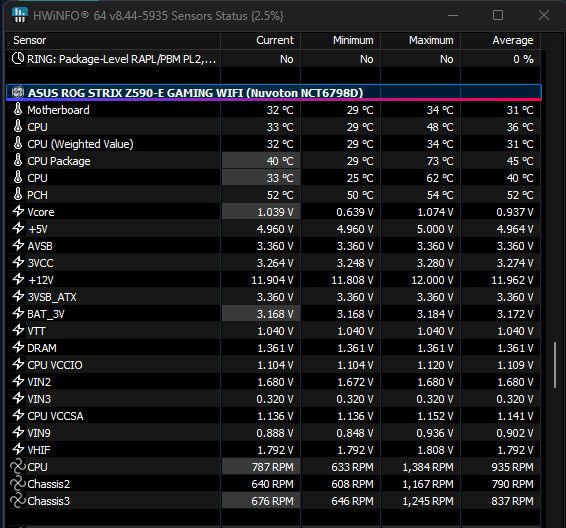This screenshot has width=566, height=528.
Task: Click the lightning icon beside VIN3
Action: coord(18,398)
